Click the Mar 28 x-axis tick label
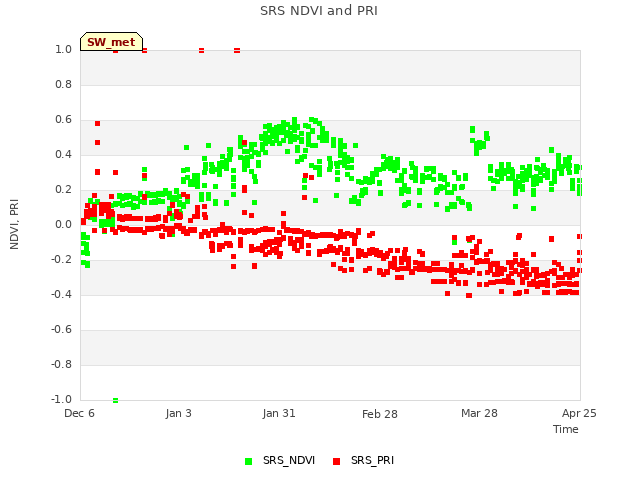Screen dimensions: 640x480 (479, 413)
